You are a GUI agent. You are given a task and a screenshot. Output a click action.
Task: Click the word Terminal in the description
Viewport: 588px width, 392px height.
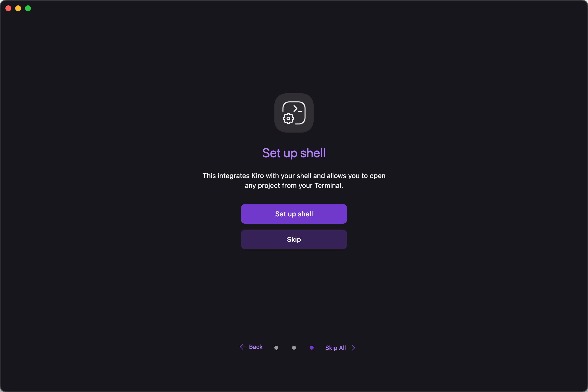coord(328,186)
